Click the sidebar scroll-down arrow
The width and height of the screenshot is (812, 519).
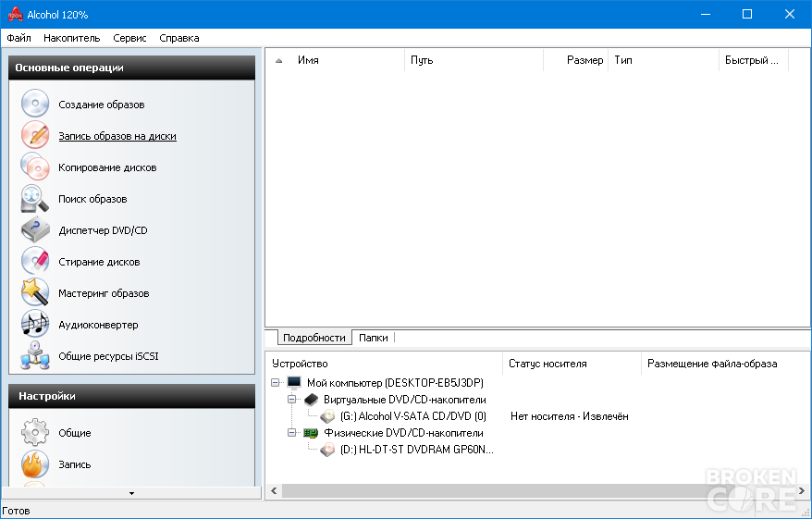click(131, 493)
